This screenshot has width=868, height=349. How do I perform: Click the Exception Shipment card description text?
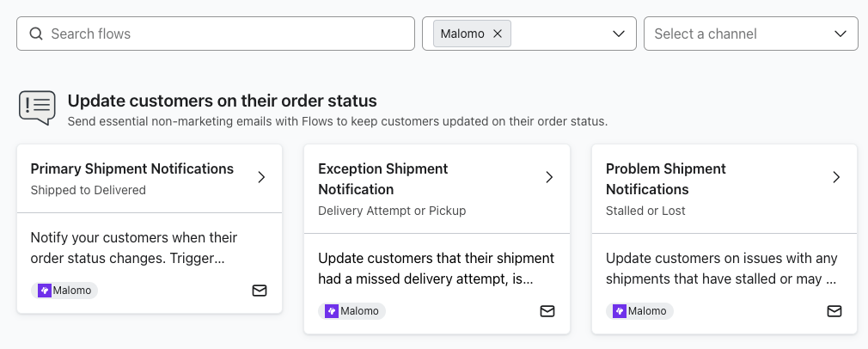pyautogui.click(x=436, y=268)
